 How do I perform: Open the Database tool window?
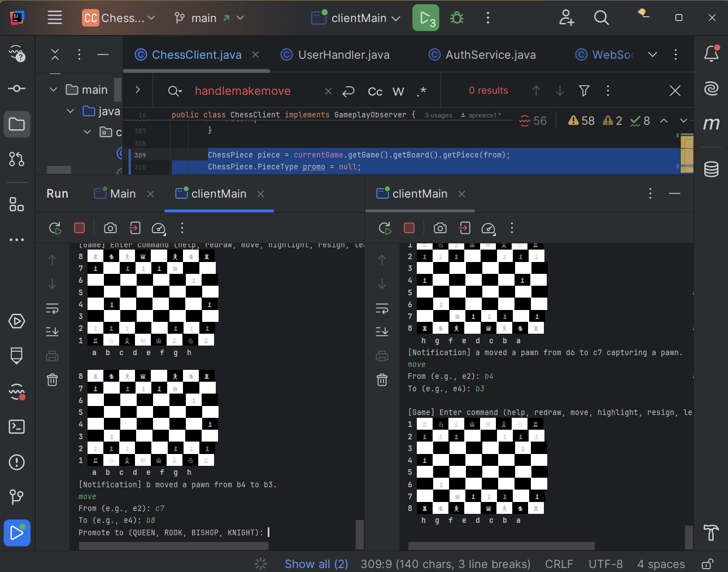click(x=711, y=169)
